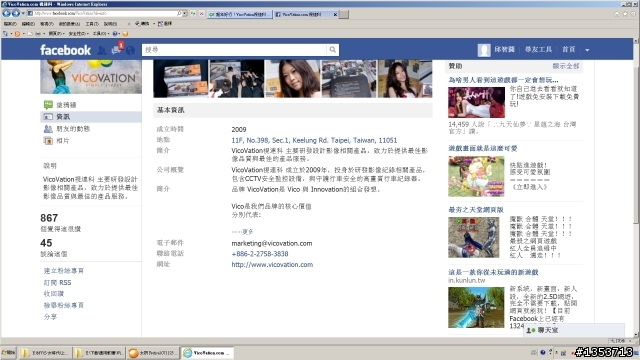Viewport: 640px width, 360px height.
Task: Open the 工具(T) Tools menu
Action: click(x=92, y=24)
